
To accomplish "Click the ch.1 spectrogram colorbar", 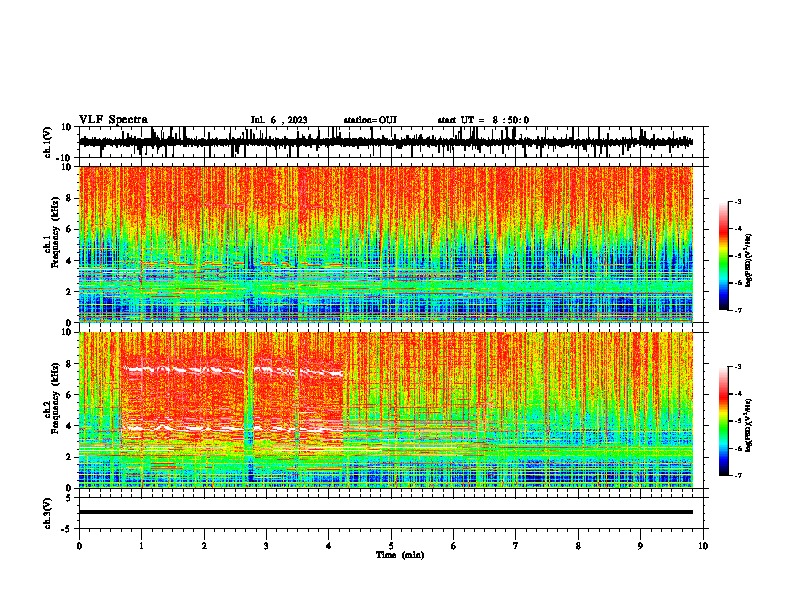I will 723,256.
